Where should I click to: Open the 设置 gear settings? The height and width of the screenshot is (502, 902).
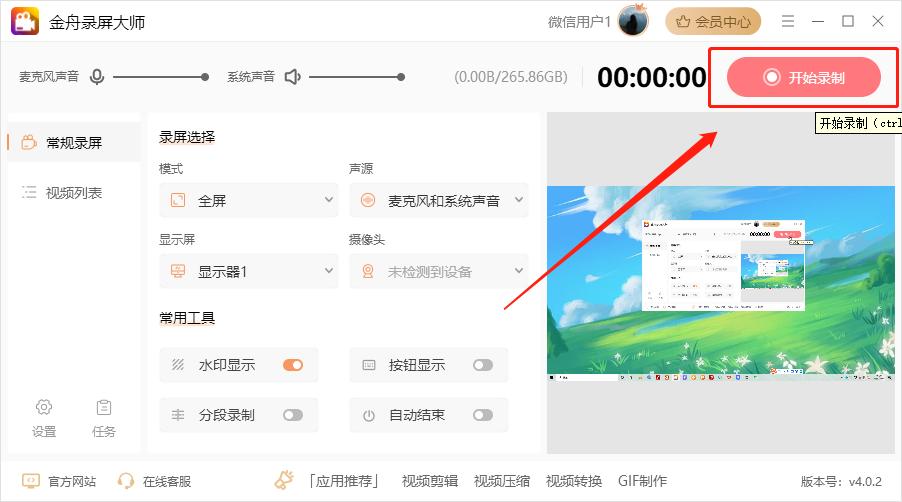click(44, 417)
